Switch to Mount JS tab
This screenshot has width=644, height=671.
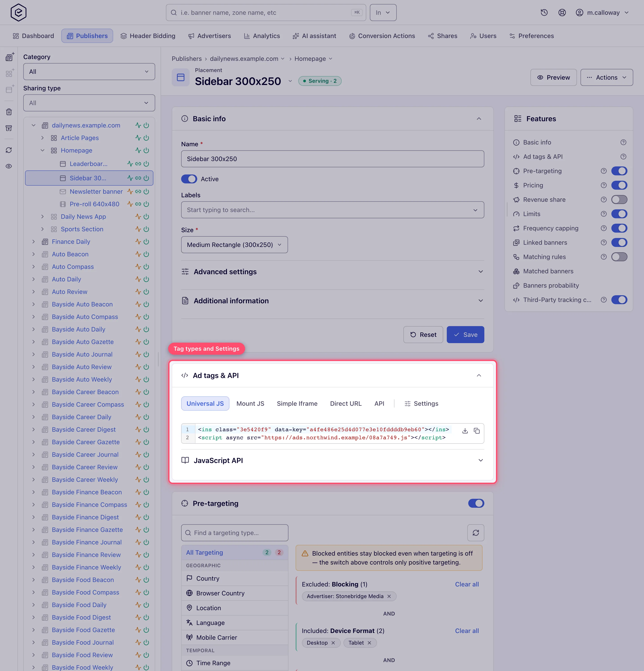[x=250, y=404]
